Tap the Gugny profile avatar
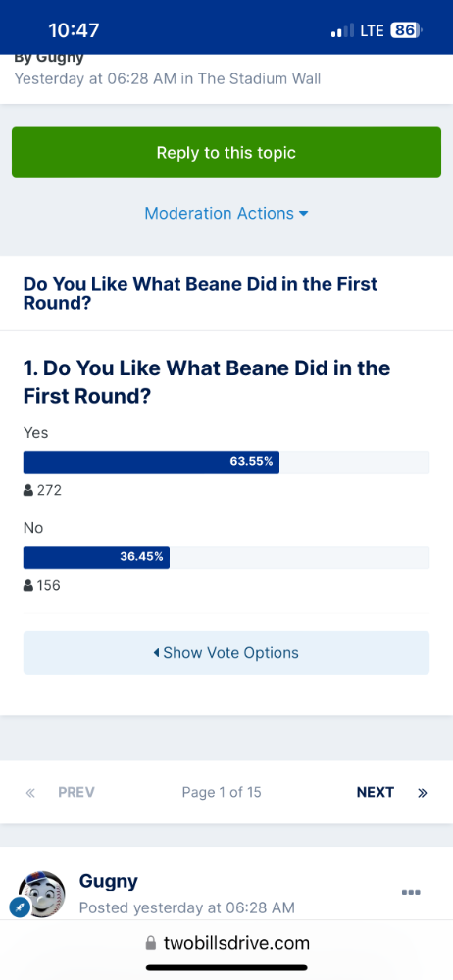This screenshot has height=980, width=453. (42, 894)
